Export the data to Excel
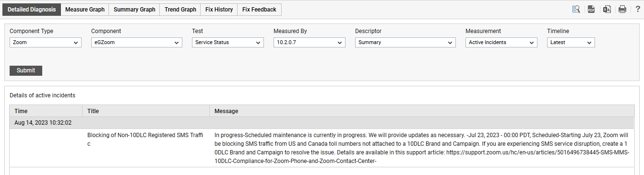Screen dimensions: 644x175 [607, 9]
